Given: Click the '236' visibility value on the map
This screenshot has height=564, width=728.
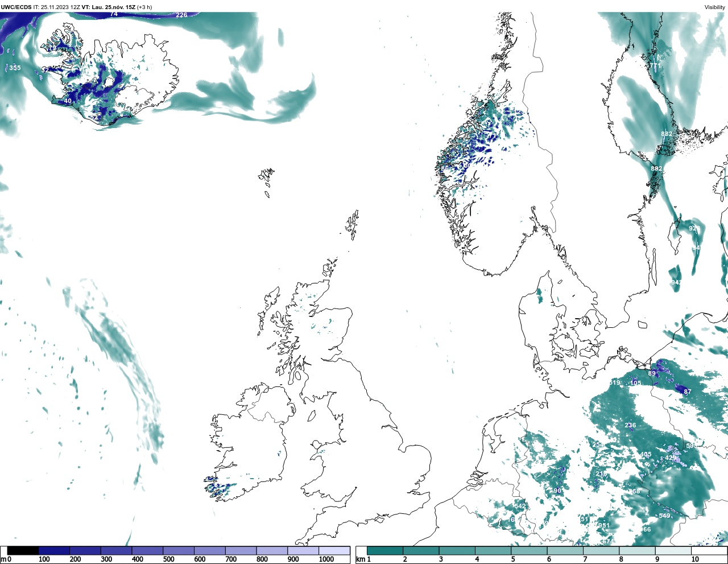Looking at the screenshot, I should pos(630,425).
